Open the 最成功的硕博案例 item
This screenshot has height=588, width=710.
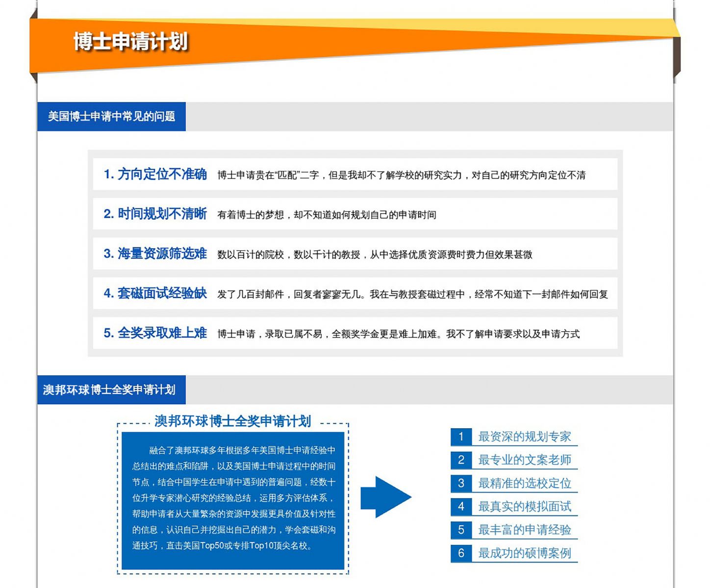coord(525,553)
